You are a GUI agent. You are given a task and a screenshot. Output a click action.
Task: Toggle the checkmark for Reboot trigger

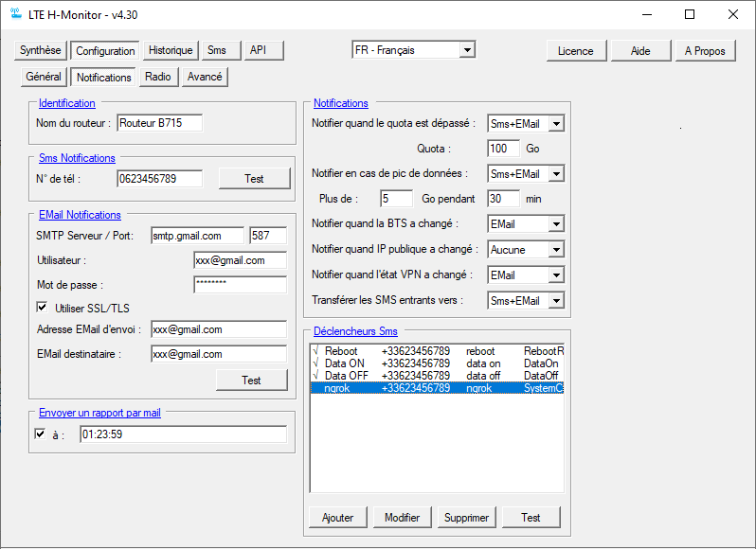pos(315,351)
